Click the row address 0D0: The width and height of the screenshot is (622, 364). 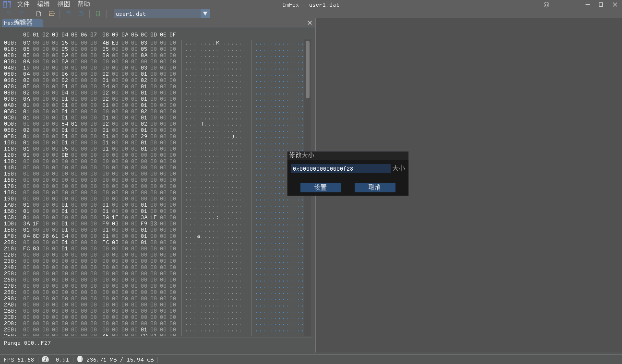pyautogui.click(x=10, y=124)
